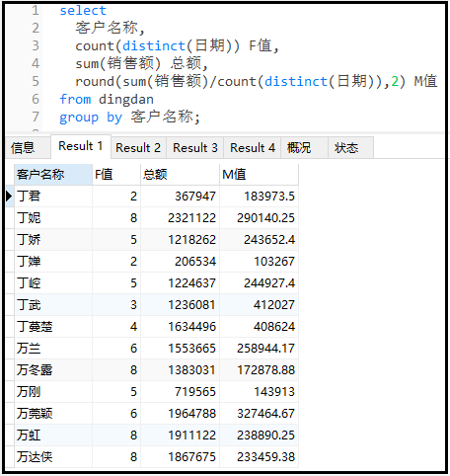Click total value 1383031
This screenshot has width=450, height=476.
(x=180, y=370)
